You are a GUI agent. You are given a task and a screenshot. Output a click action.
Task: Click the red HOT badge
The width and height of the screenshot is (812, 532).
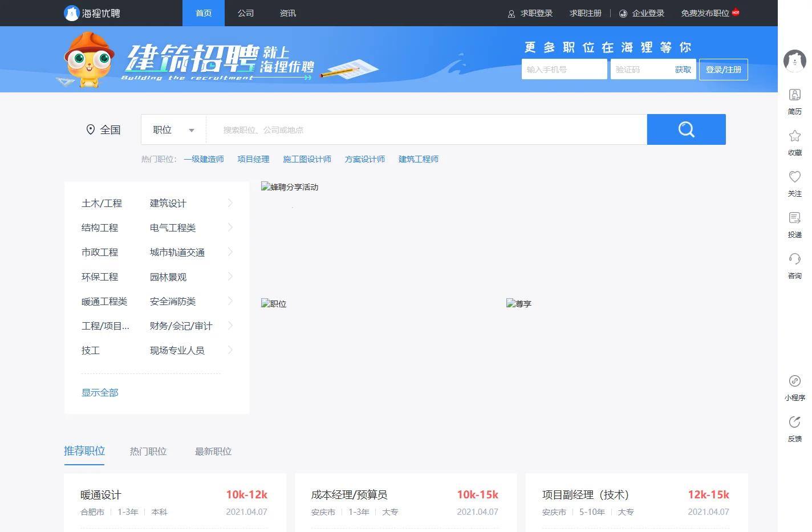[736, 12]
